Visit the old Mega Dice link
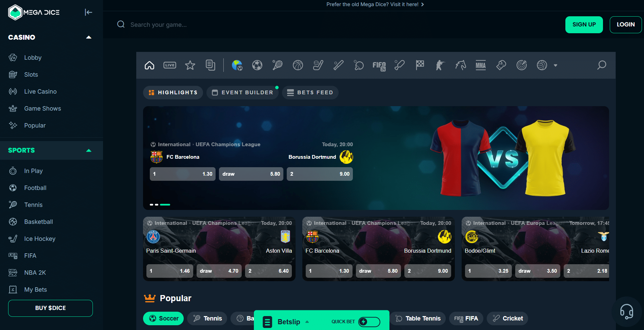The image size is (644, 330). (x=375, y=4)
